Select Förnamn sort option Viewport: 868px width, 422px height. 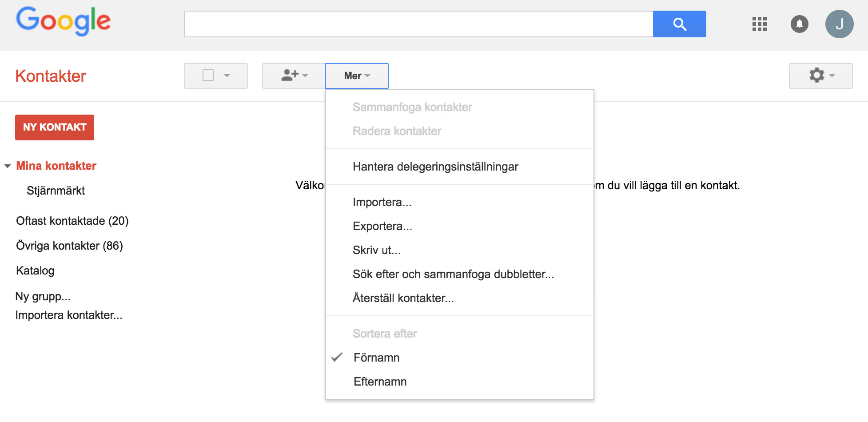[376, 358]
